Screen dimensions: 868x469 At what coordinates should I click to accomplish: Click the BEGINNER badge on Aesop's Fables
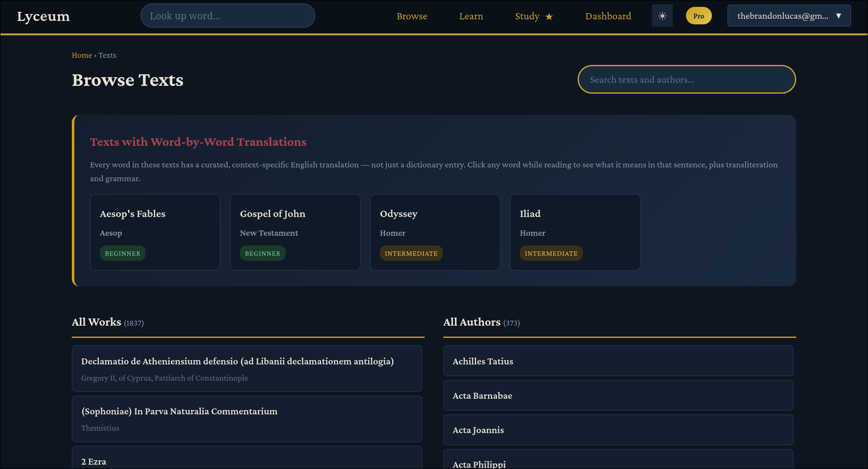(122, 253)
